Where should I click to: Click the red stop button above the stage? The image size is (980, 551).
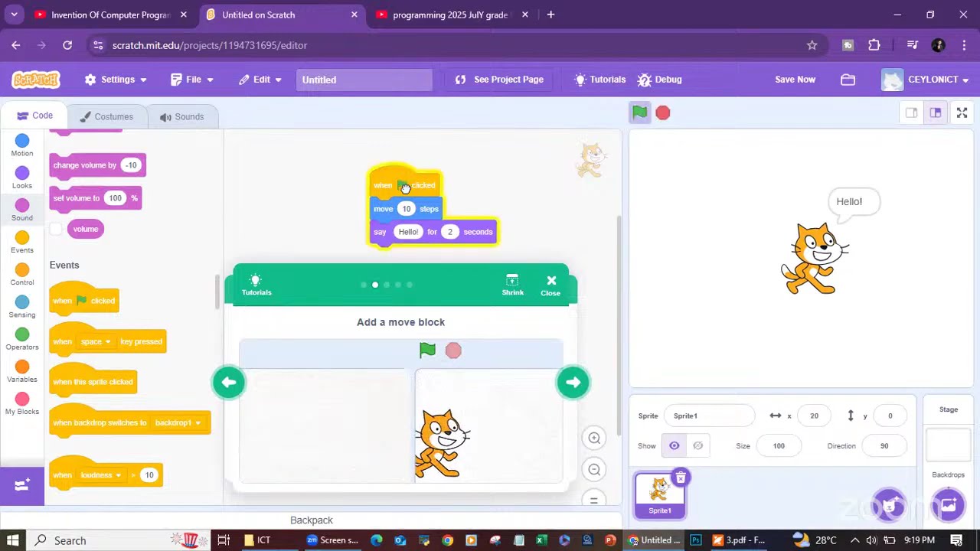click(663, 113)
